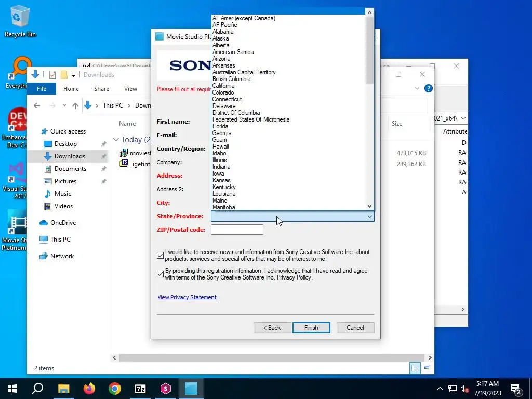Viewport: 532px width, 399px height.
Task: Open the Home ribbon tab
Action: click(71, 89)
